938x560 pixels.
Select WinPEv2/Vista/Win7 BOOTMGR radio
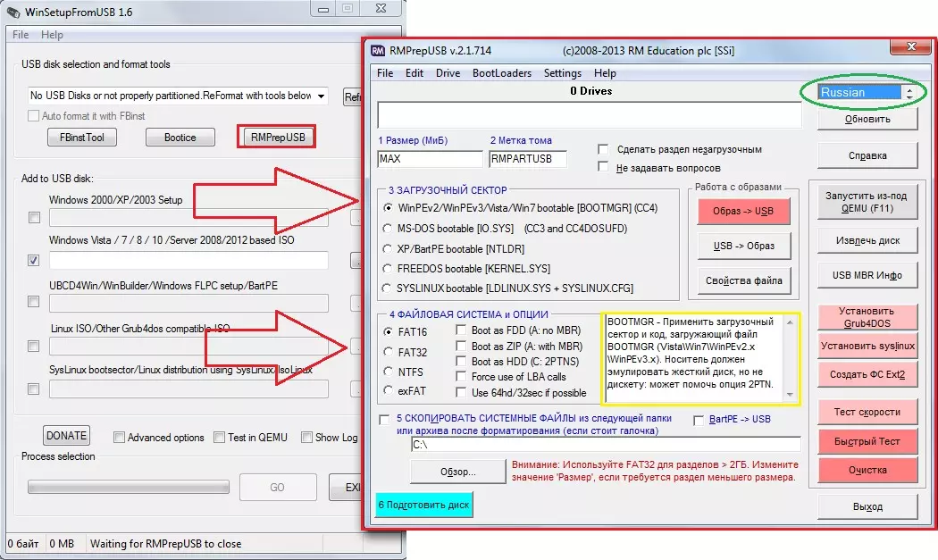[x=389, y=207]
